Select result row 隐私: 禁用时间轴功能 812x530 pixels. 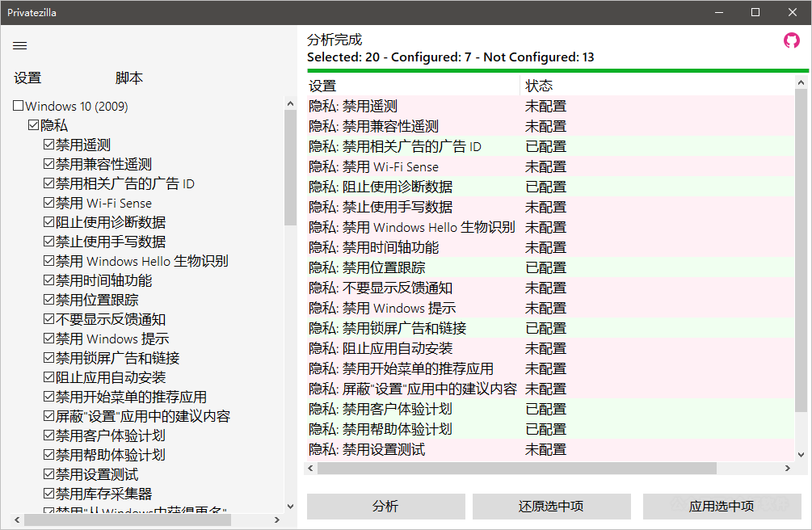coord(550,247)
